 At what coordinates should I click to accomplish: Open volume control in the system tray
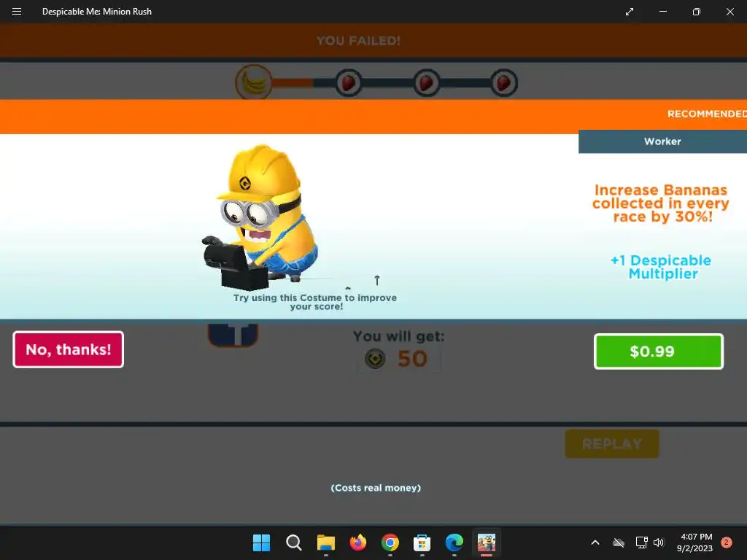click(659, 542)
